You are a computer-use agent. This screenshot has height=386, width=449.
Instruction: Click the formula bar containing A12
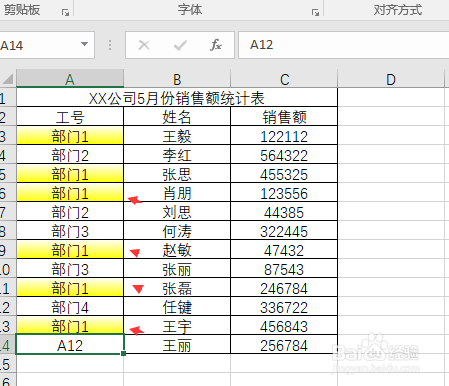pyautogui.click(x=344, y=45)
